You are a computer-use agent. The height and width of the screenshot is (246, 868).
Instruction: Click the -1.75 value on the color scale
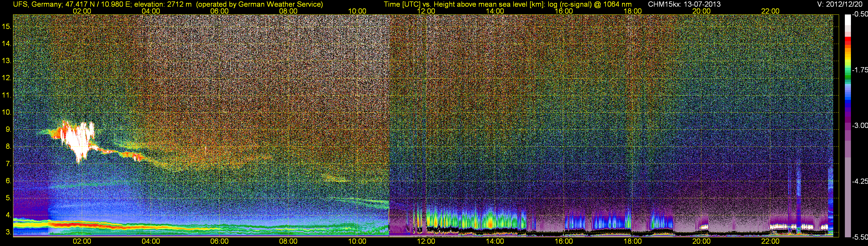coord(860,70)
